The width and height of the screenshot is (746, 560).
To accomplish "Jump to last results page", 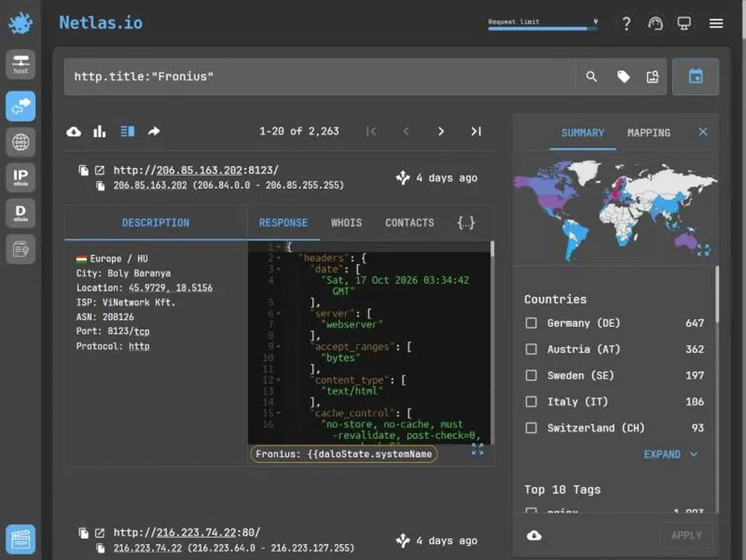I will tap(476, 131).
